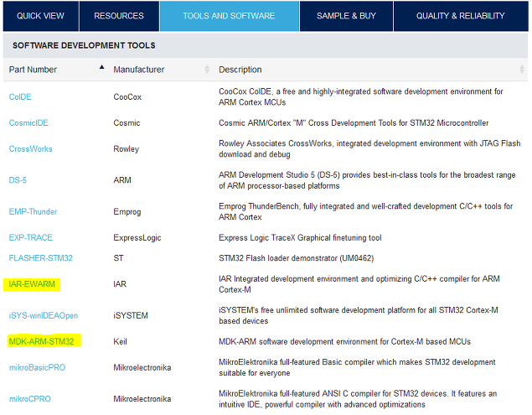Open the mikroBasicPRO link
Image resolution: width=532 pixels, height=415 pixels.
pyautogui.click(x=37, y=367)
